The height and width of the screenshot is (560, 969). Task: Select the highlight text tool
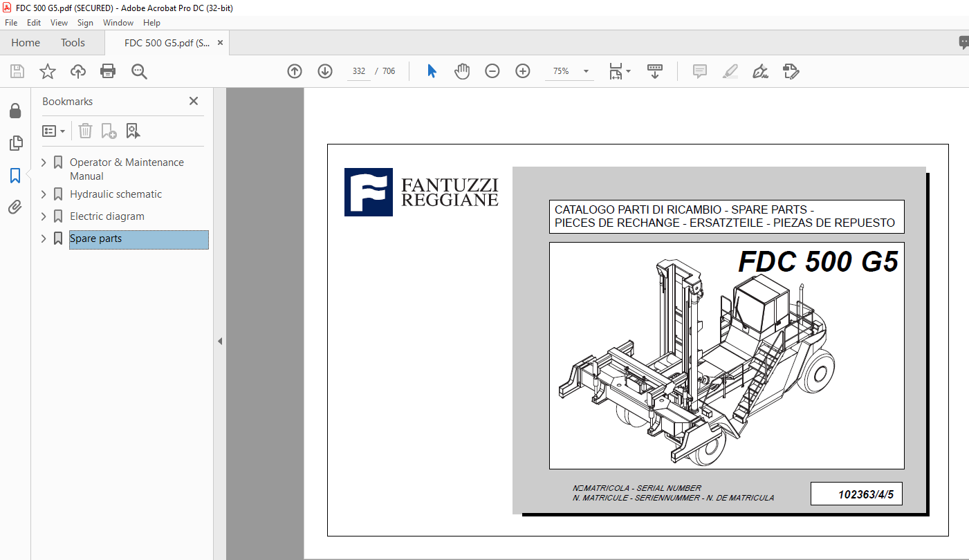pos(730,71)
